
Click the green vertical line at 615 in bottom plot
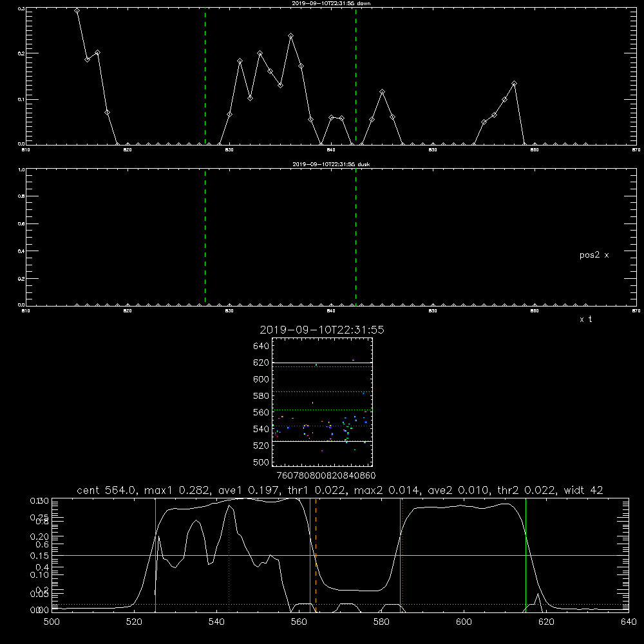(x=526, y=555)
